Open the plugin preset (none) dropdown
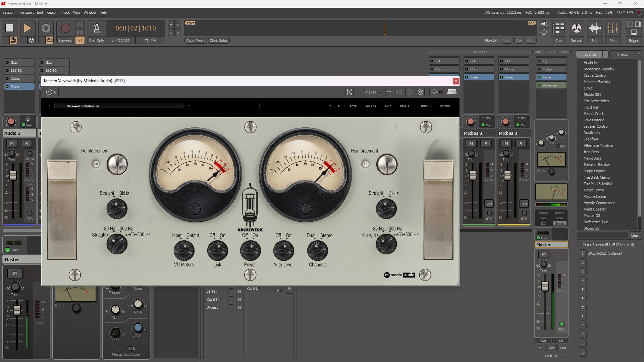644x362 pixels. (x=373, y=92)
